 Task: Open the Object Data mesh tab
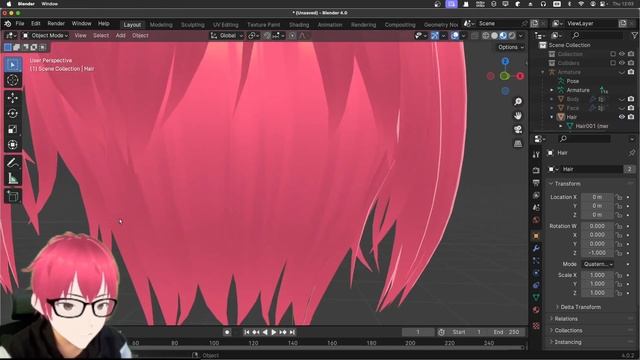pyautogui.click(x=536, y=298)
